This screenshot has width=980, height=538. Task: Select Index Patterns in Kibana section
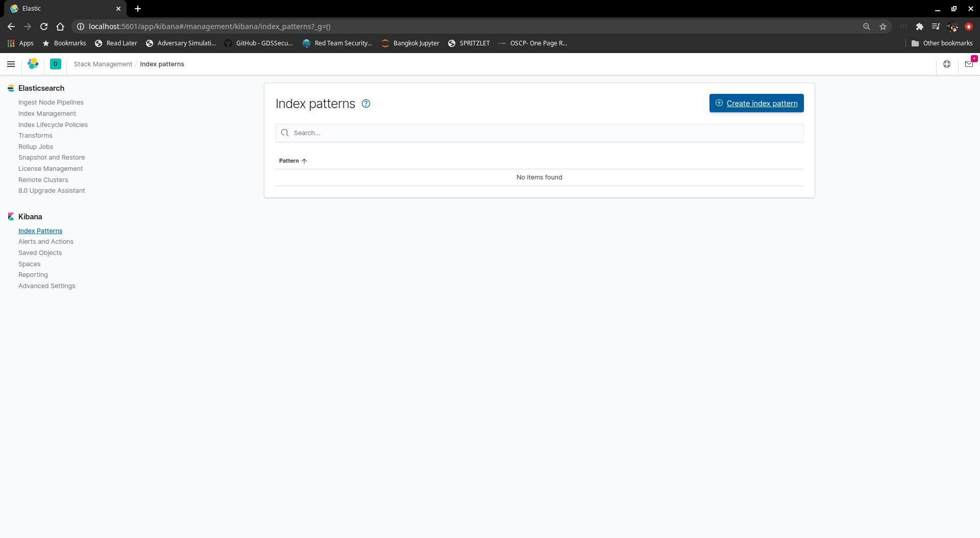[x=40, y=231]
